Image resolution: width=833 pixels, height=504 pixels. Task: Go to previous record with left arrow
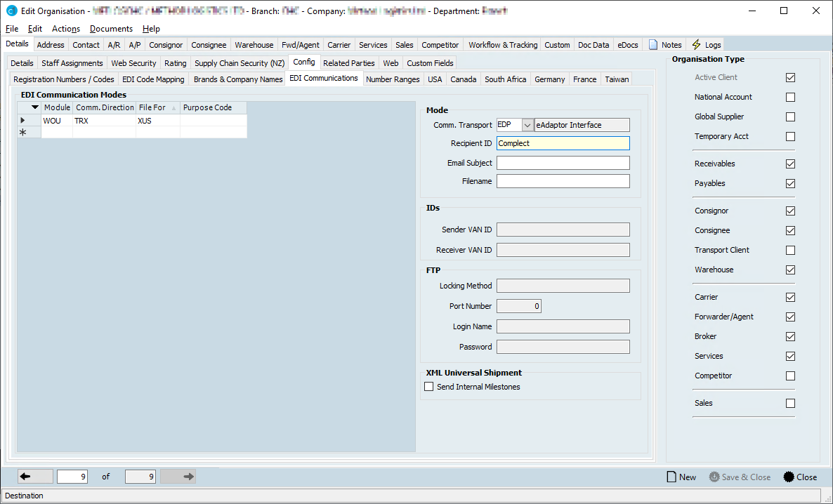[x=26, y=477]
